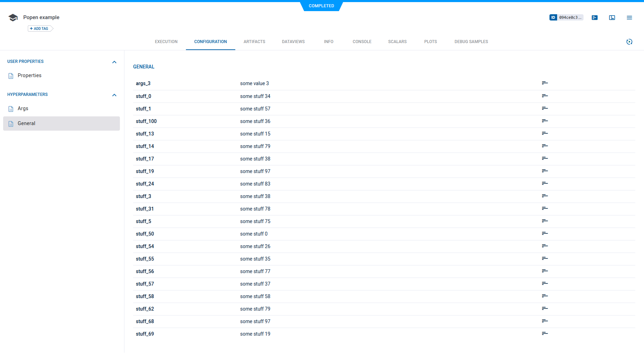Copy the experiment ID 094ce0c3 badge
The image size is (644, 353).
pos(566,17)
